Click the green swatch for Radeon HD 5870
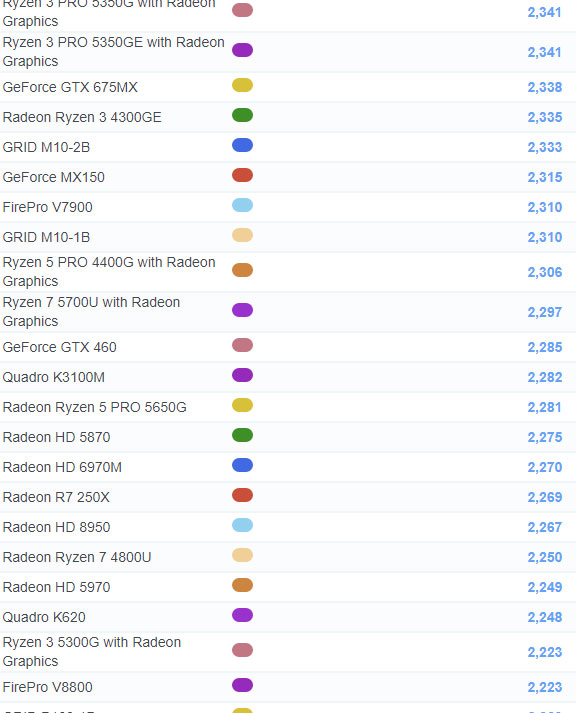Screen dimensions: 576x713 click(x=242, y=435)
